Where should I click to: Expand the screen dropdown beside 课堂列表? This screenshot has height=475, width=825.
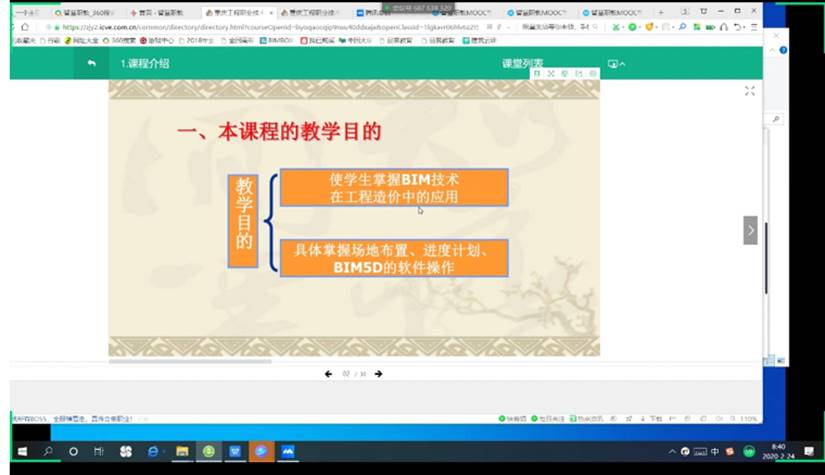(x=616, y=64)
